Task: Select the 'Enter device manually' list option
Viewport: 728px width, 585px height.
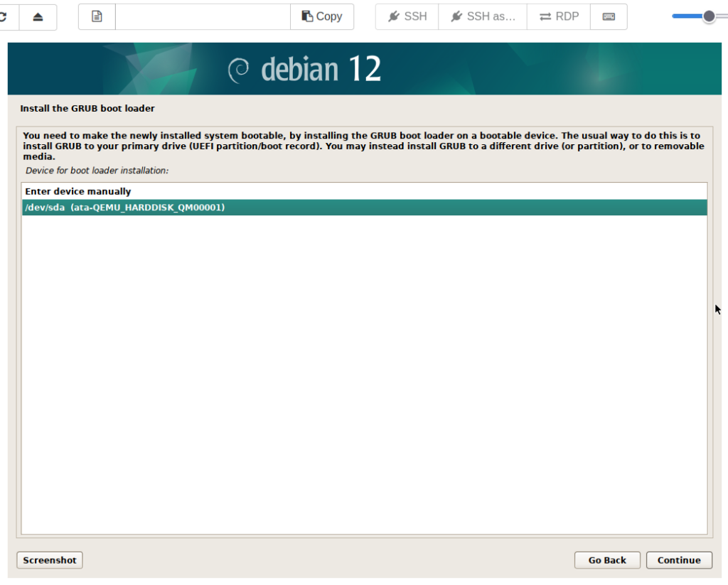Action: click(78, 191)
